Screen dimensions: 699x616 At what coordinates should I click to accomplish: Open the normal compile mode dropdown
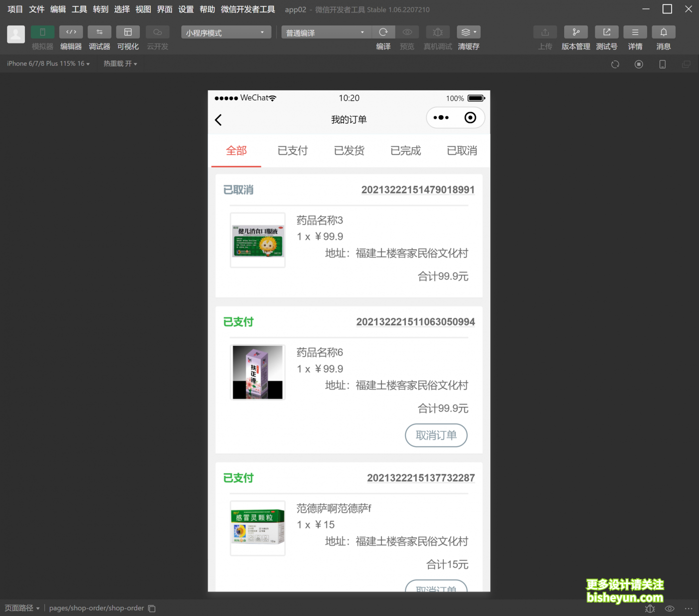click(327, 32)
